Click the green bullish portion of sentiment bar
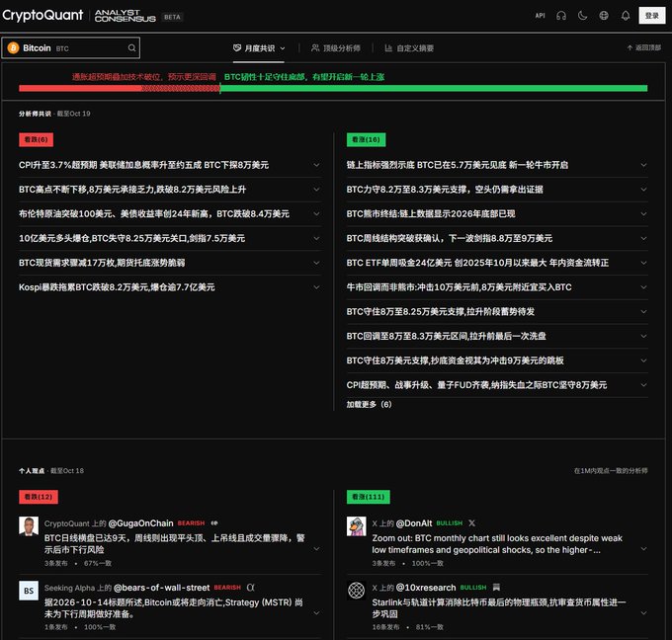672x640 pixels. point(434,88)
